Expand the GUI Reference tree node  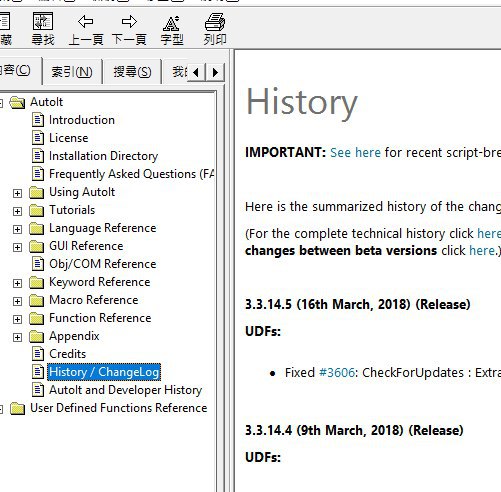tap(17, 247)
